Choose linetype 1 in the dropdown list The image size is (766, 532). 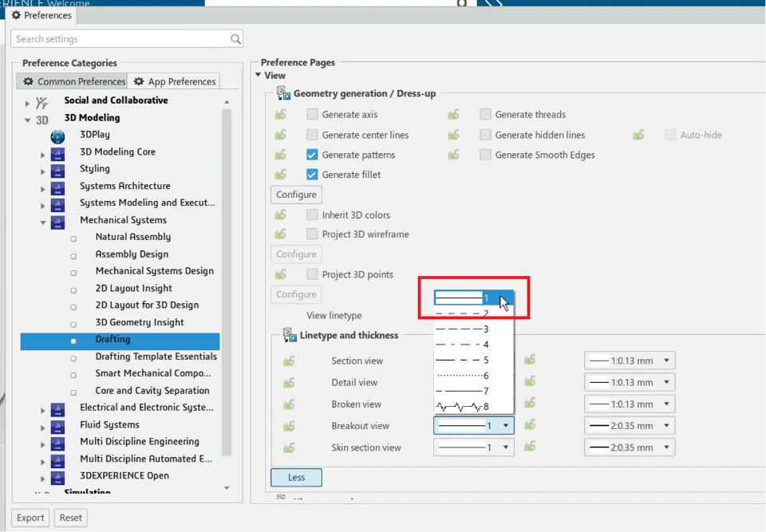(x=473, y=298)
